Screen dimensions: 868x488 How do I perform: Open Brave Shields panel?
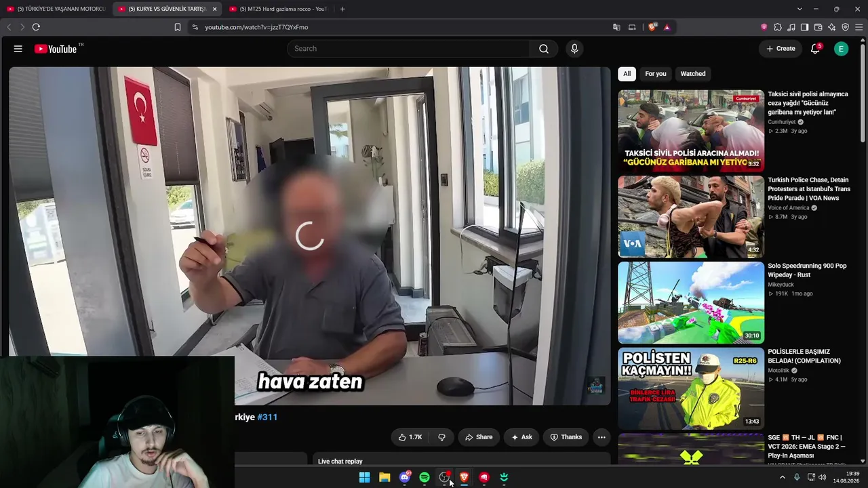652,27
